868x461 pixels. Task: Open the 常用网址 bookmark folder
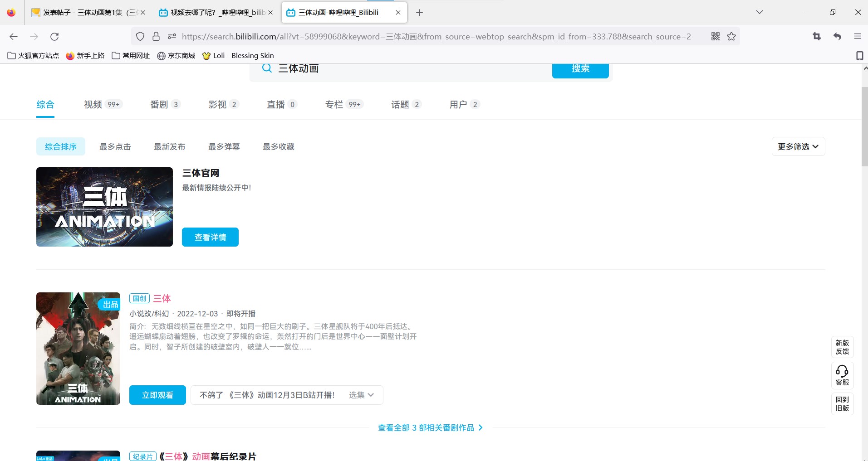tap(131, 56)
